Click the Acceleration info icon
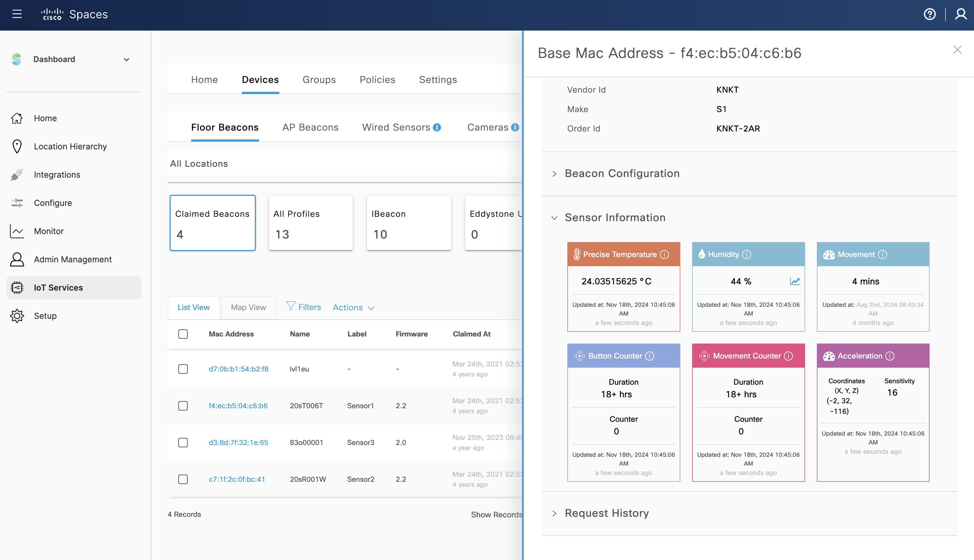Viewport: 974px width, 560px height. (x=890, y=356)
